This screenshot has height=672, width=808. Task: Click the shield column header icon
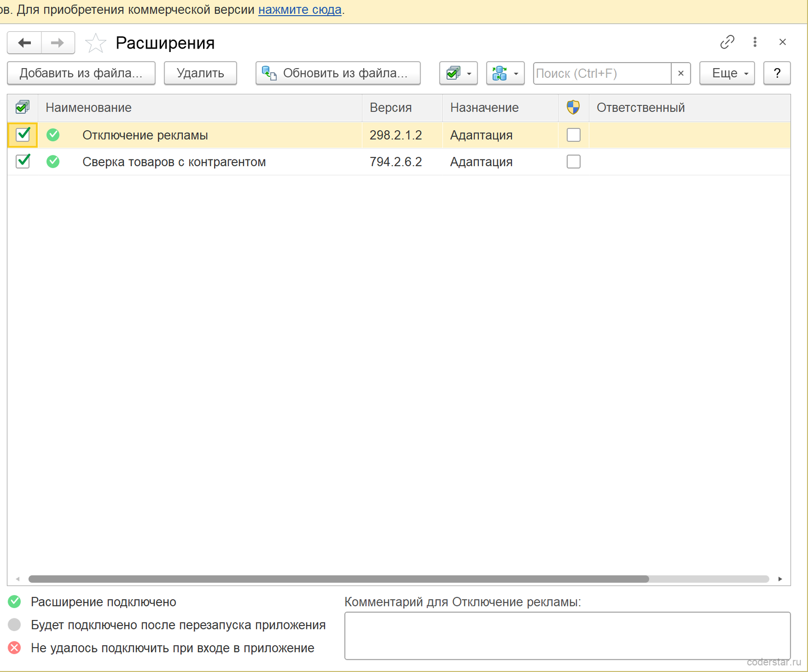coord(573,107)
